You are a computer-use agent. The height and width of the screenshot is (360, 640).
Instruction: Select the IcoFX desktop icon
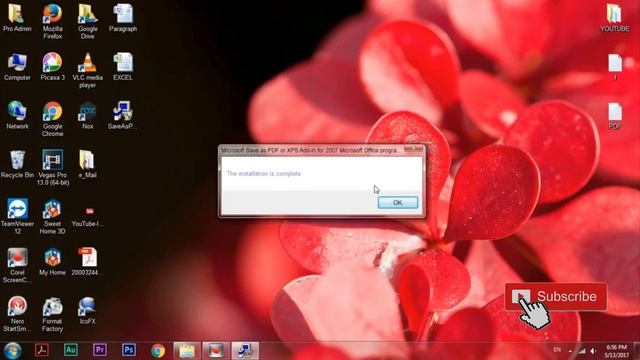coord(87,311)
